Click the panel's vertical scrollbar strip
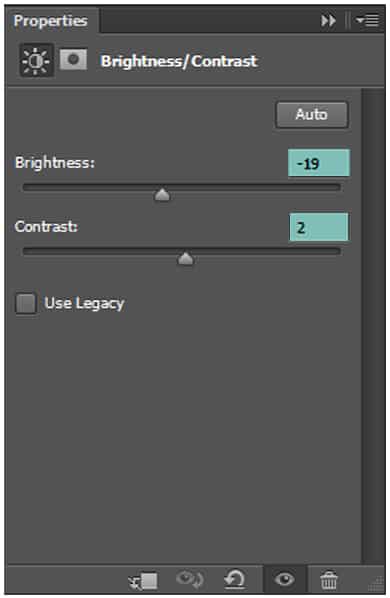Screen dimensions: 390x598 374,326
